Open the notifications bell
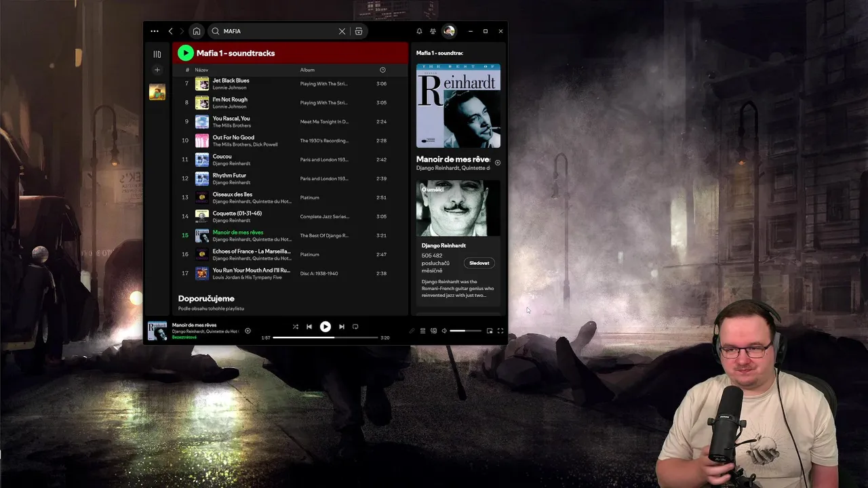Viewport: 868px width, 488px height. pyautogui.click(x=419, y=31)
